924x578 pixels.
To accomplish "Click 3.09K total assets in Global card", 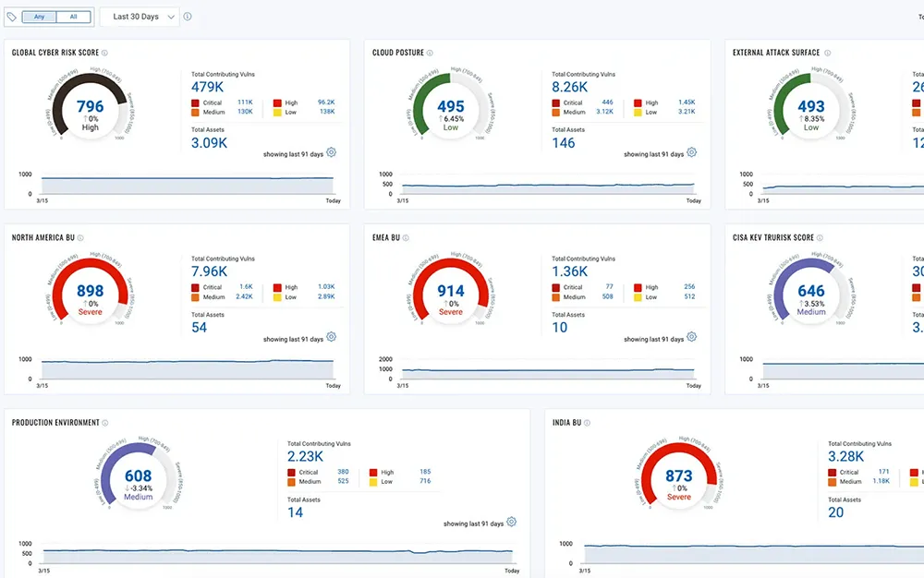I will (x=209, y=143).
